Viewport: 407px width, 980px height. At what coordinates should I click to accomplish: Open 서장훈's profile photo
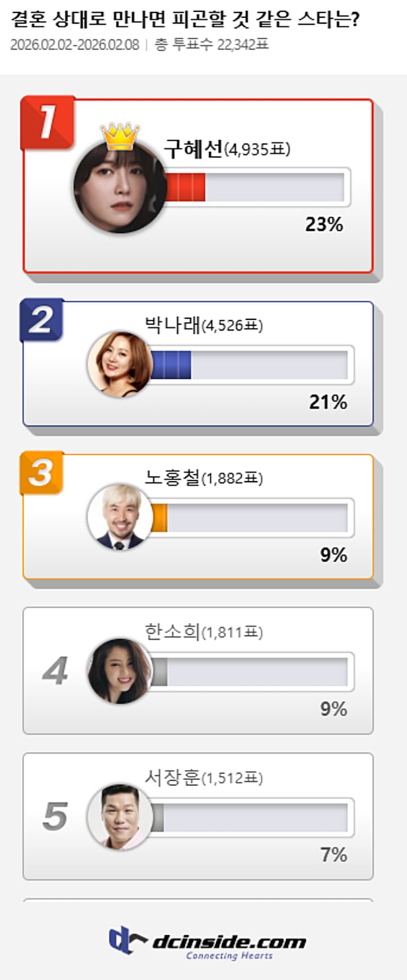(120, 817)
